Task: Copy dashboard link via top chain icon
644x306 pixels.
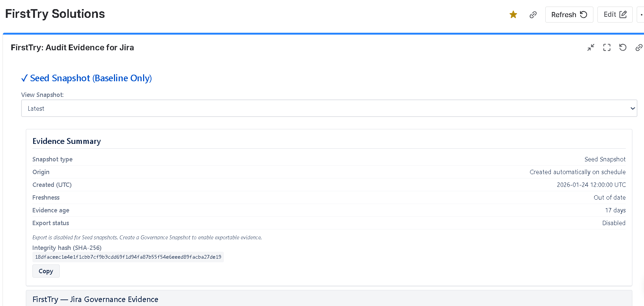Action: click(533, 15)
